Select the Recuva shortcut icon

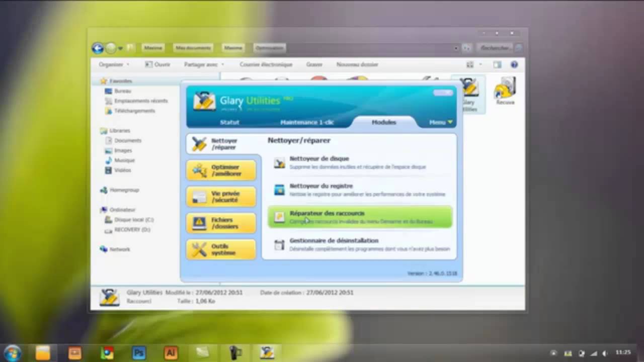coord(505,91)
